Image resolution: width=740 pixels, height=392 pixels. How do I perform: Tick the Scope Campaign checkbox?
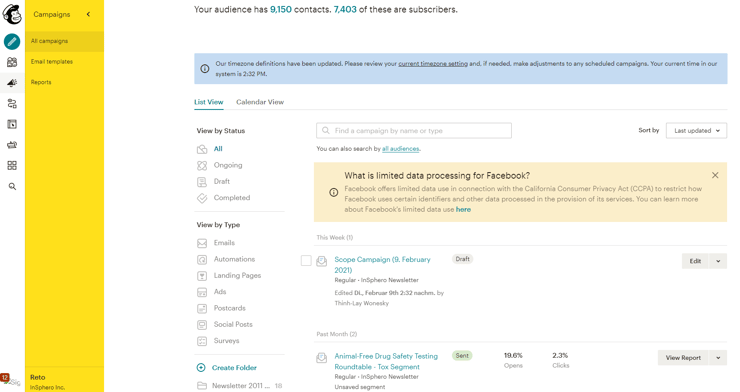(306, 260)
